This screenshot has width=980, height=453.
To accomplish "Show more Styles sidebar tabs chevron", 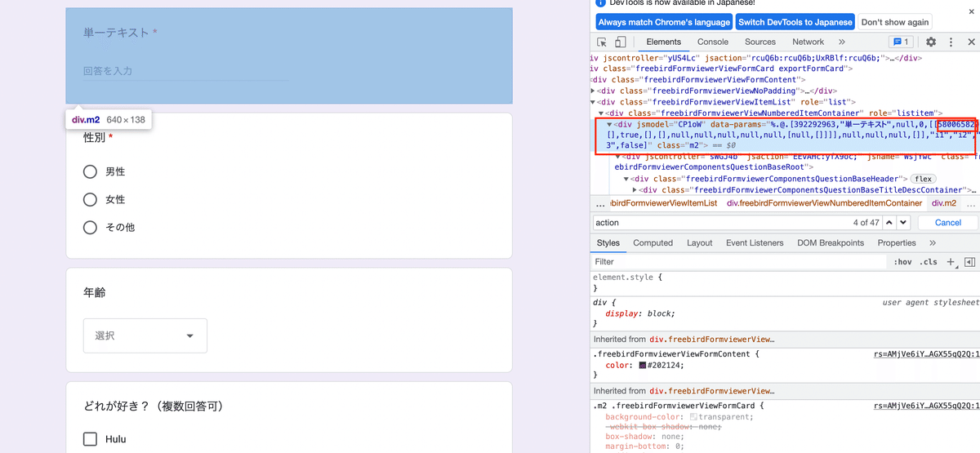I will pyautogui.click(x=933, y=242).
